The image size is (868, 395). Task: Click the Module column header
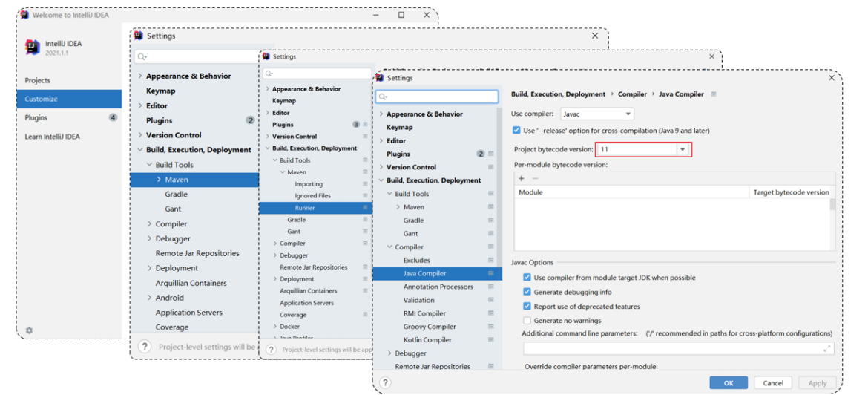pyautogui.click(x=631, y=192)
